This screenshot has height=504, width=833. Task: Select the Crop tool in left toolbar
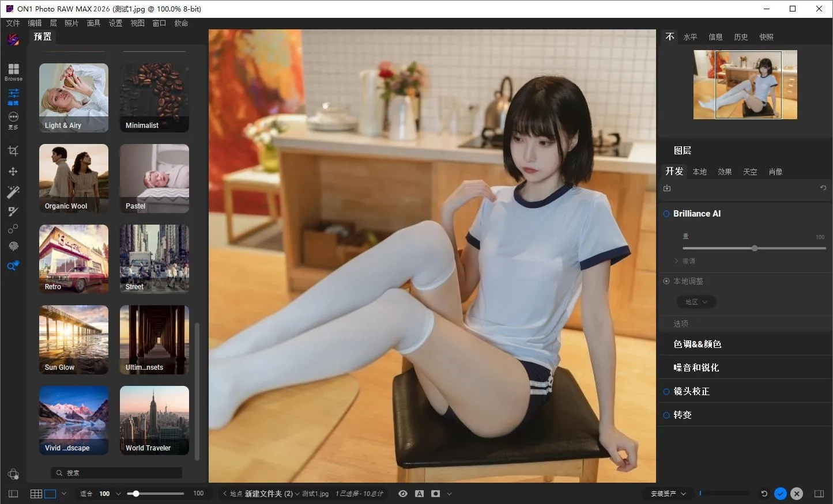pos(13,150)
